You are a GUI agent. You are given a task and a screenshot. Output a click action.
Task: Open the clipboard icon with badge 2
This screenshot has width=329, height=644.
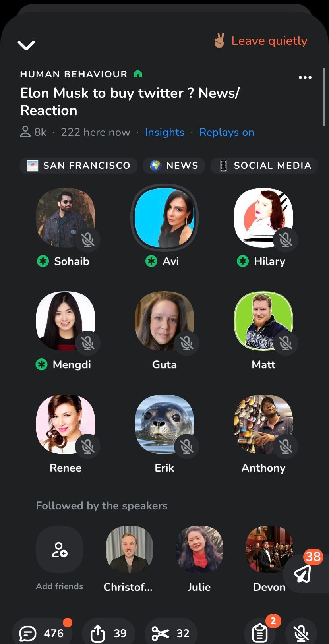click(x=261, y=632)
